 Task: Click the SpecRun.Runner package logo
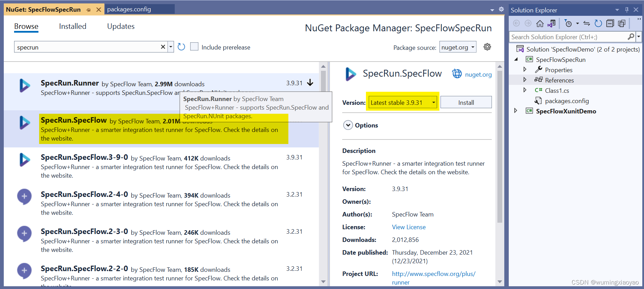(24, 86)
